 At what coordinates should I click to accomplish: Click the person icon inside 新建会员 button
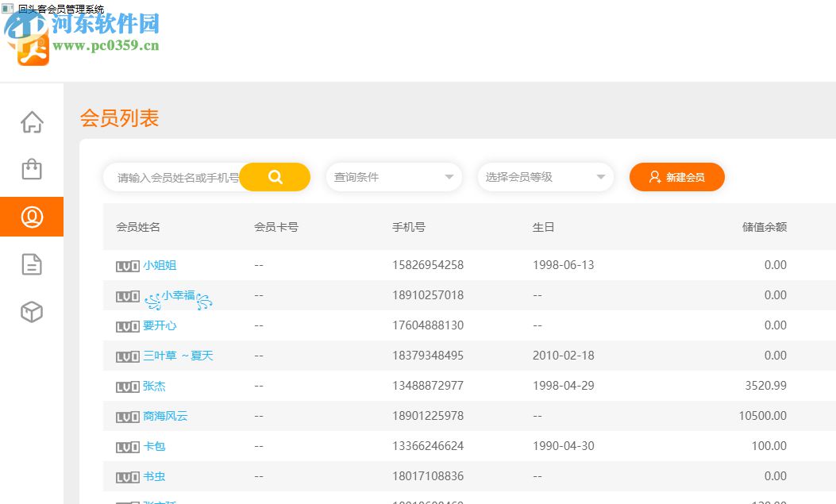pyautogui.click(x=653, y=177)
